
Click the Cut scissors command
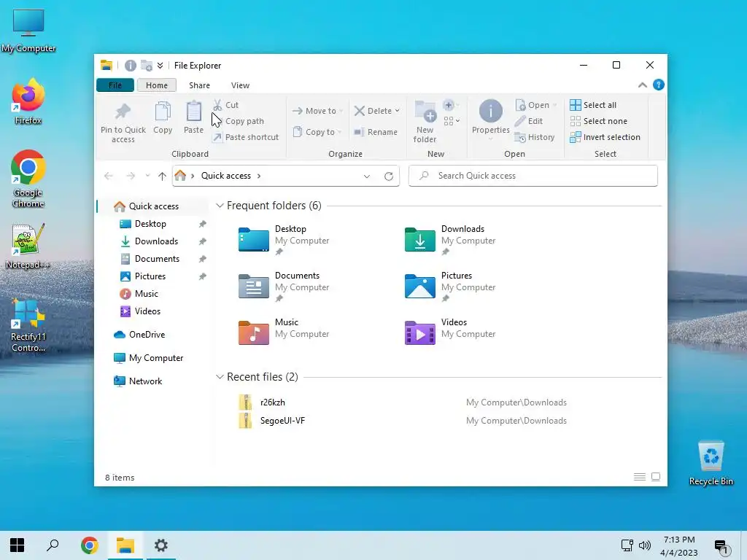coord(226,105)
